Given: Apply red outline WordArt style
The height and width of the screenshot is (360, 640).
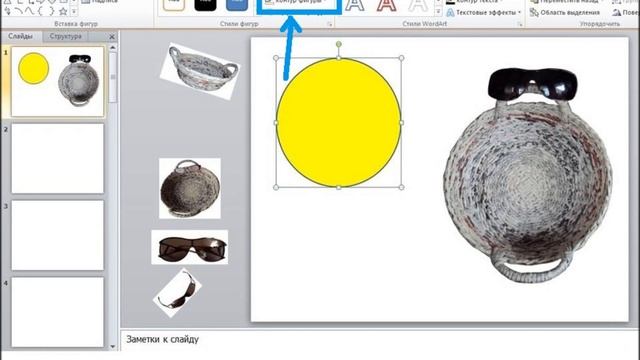Looking at the screenshot, I should pos(386,5).
